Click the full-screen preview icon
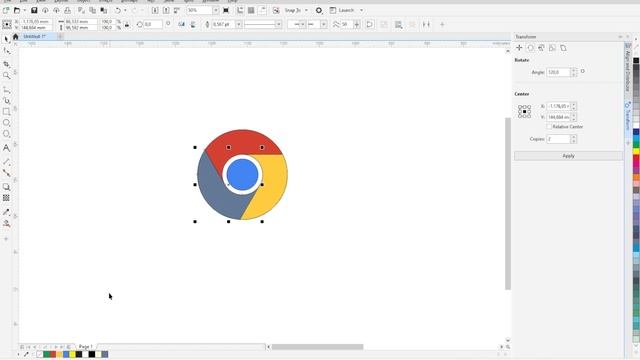 [226, 10]
